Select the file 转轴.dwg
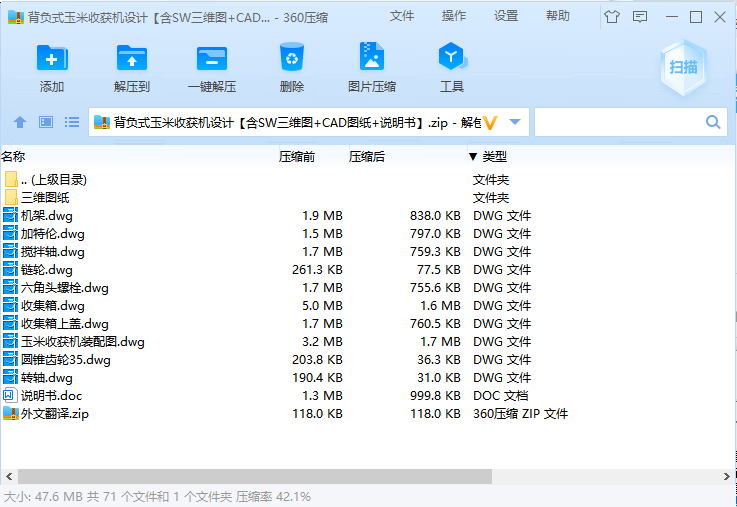 point(47,378)
